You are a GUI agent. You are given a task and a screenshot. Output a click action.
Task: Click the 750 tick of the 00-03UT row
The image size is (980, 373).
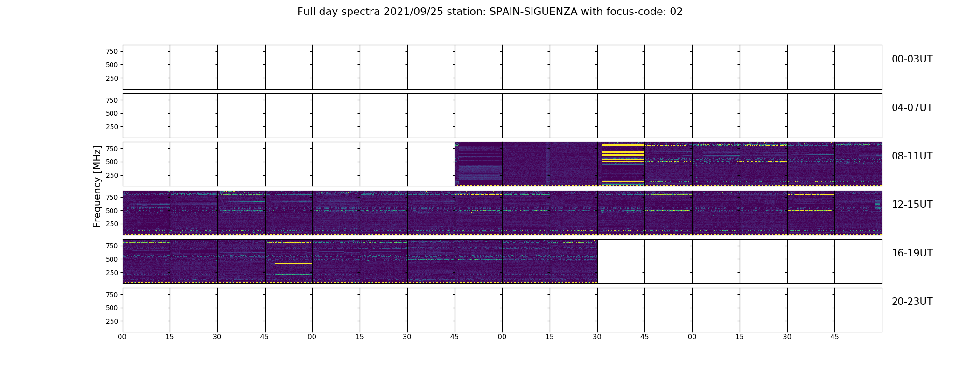pos(112,51)
